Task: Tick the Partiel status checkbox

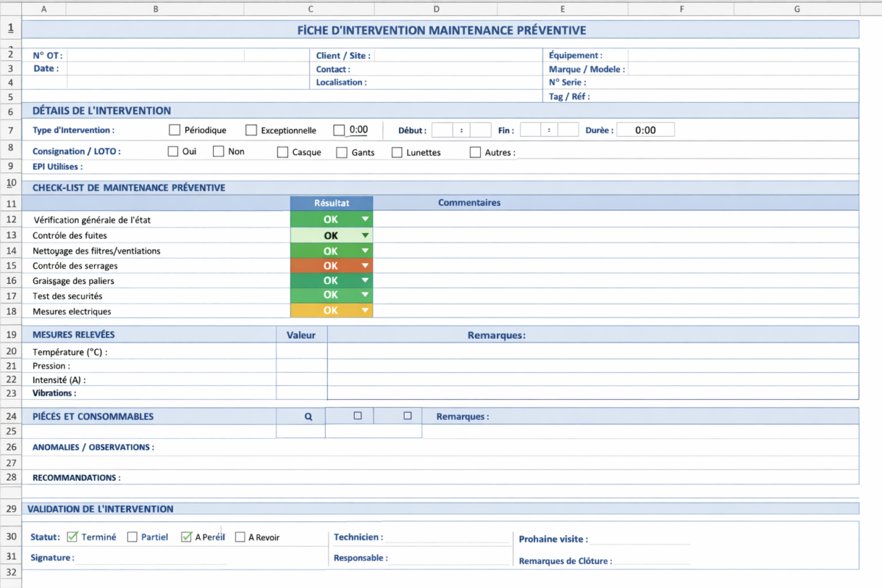Action: pos(132,537)
